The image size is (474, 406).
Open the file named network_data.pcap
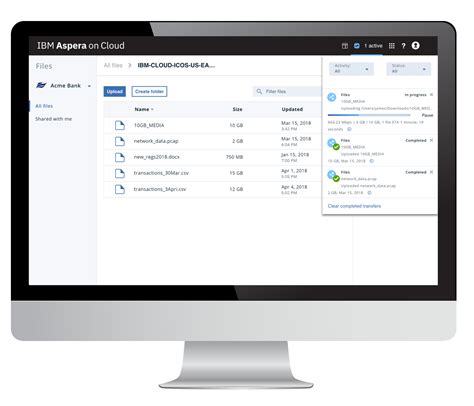(156, 141)
